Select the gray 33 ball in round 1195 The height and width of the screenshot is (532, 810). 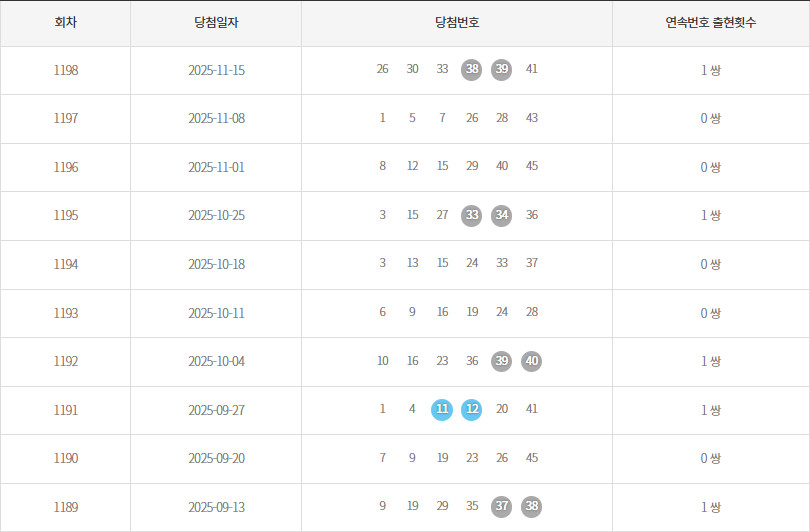472,215
